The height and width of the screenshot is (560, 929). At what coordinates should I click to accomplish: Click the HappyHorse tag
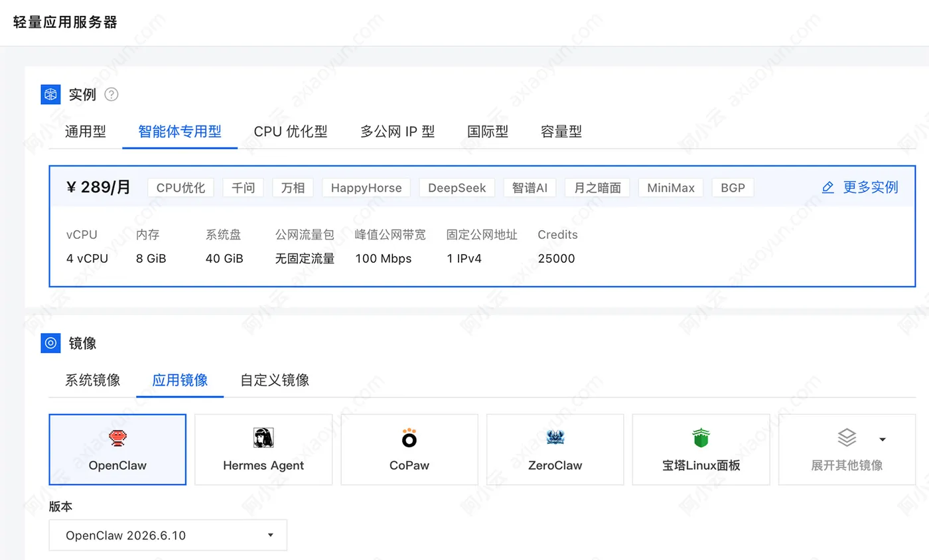point(366,188)
